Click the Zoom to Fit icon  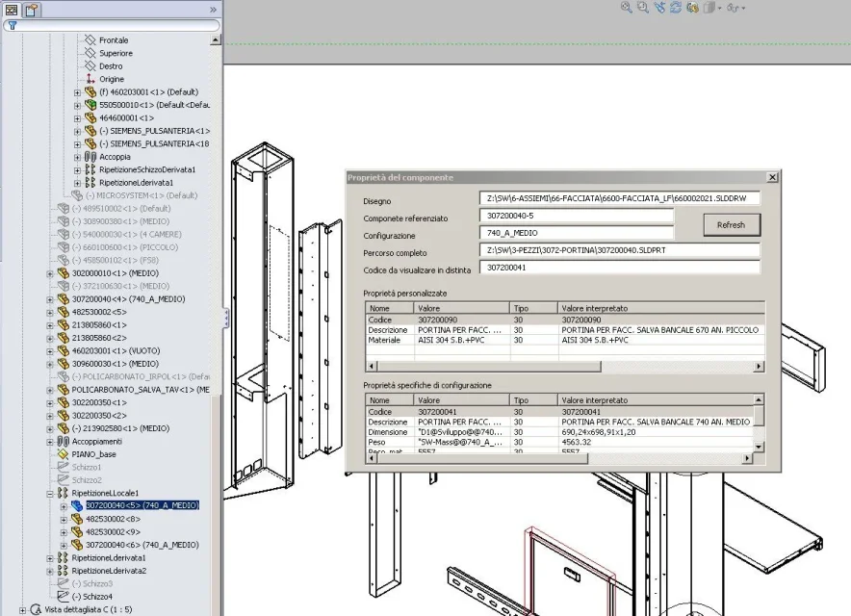pos(627,8)
